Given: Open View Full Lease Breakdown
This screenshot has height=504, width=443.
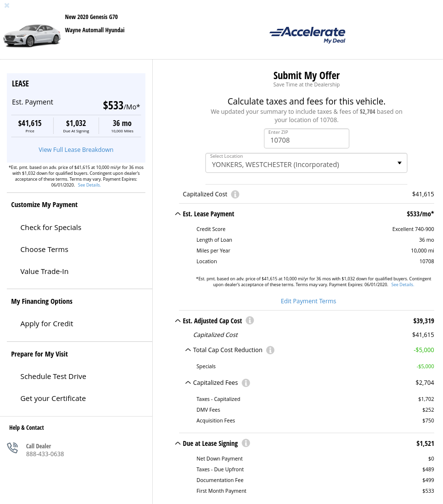Looking at the screenshot, I should [x=76, y=149].
